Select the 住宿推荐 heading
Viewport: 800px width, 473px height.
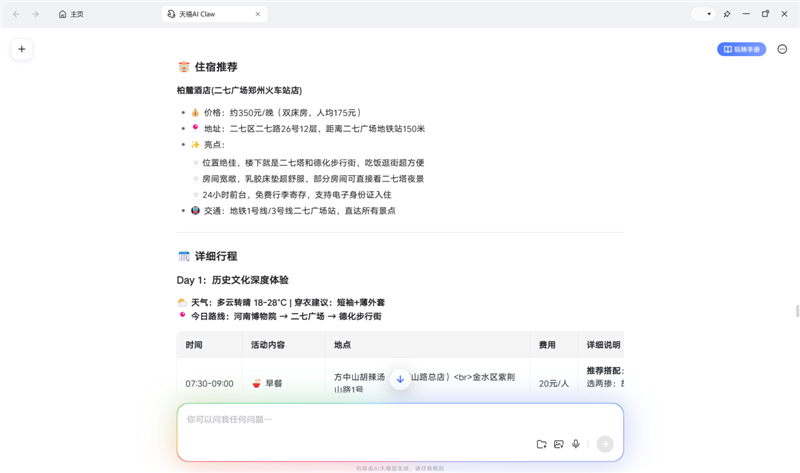pyautogui.click(x=208, y=67)
